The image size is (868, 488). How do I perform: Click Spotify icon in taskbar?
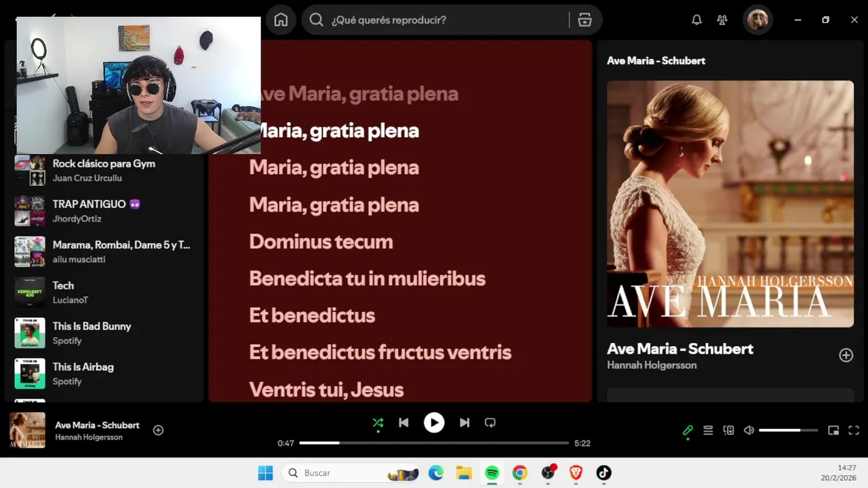492,472
